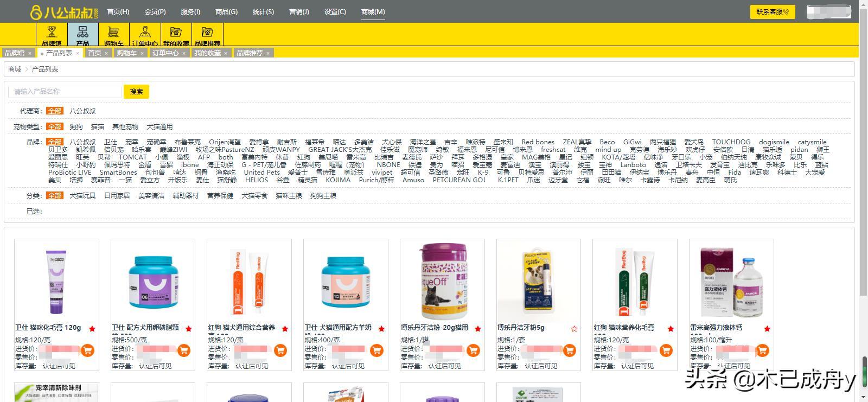Filter pet type by 狗狗
868x402 pixels.
pyautogui.click(x=76, y=126)
